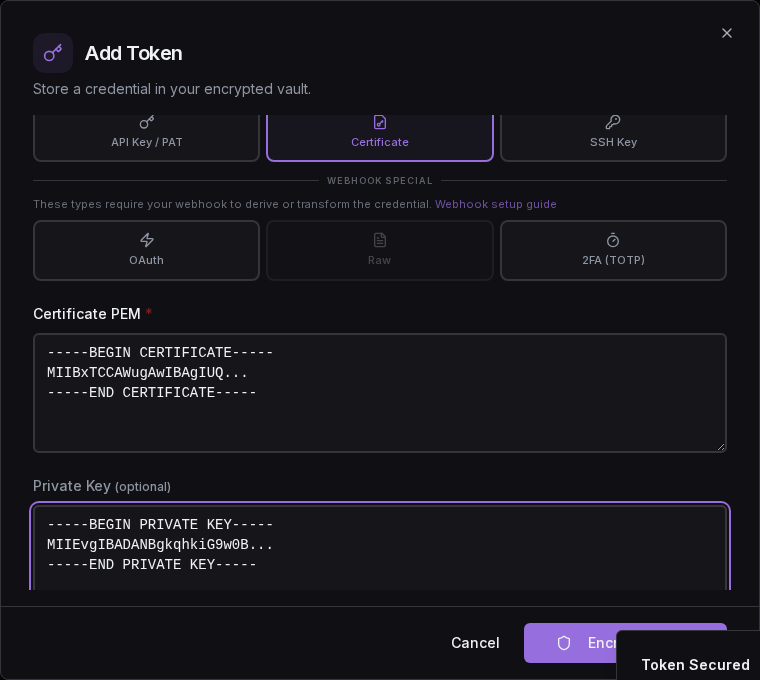Screen dimensions: 760x680
Task: Focus the Private Key text area
Action: click(x=380, y=547)
